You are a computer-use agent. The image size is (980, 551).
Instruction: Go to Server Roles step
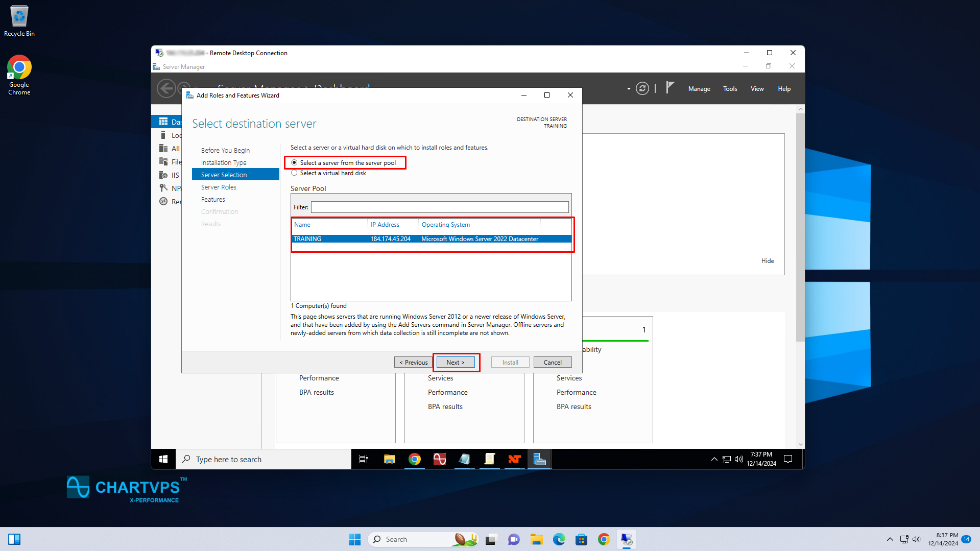(219, 187)
